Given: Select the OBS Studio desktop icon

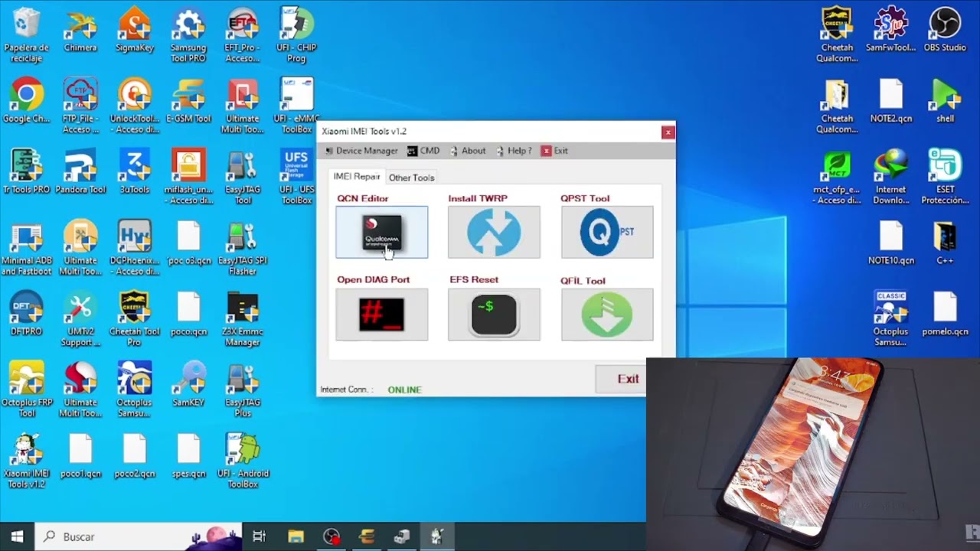Looking at the screenshot, I should (945, 31).
